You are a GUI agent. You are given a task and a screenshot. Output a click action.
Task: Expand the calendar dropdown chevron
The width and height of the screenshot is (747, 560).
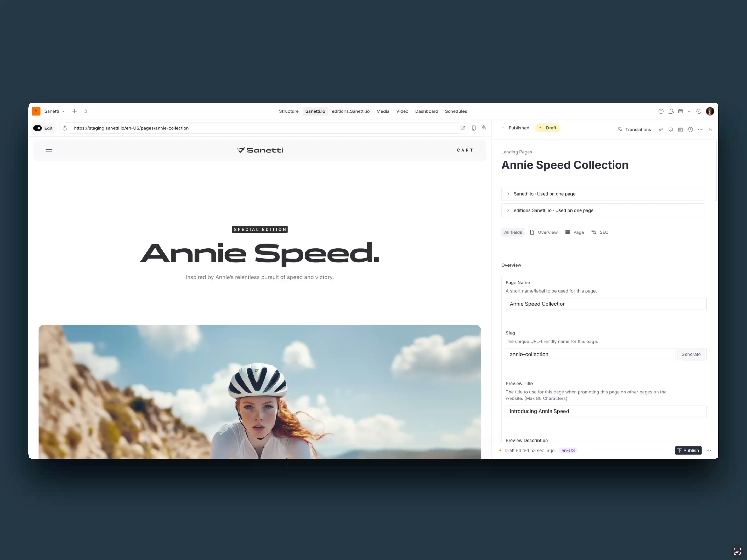point(689,111)
